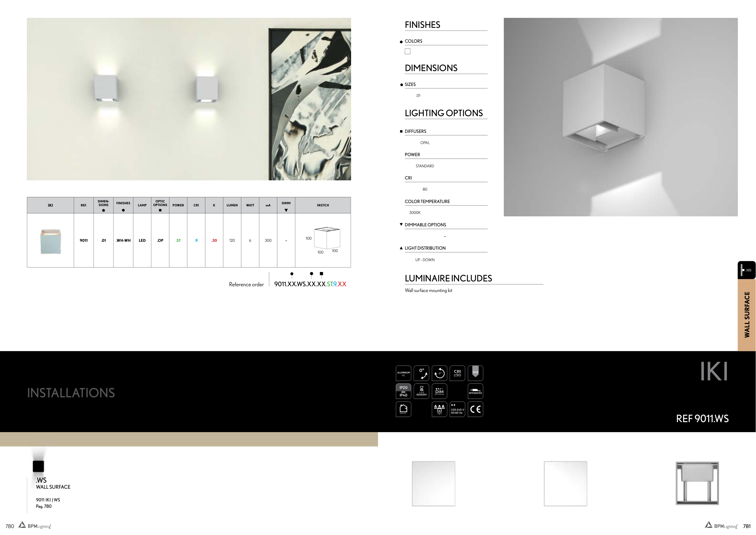Click the Life 50000H hourglass icon
Screen dimensions: 756x535
point(422,391)
